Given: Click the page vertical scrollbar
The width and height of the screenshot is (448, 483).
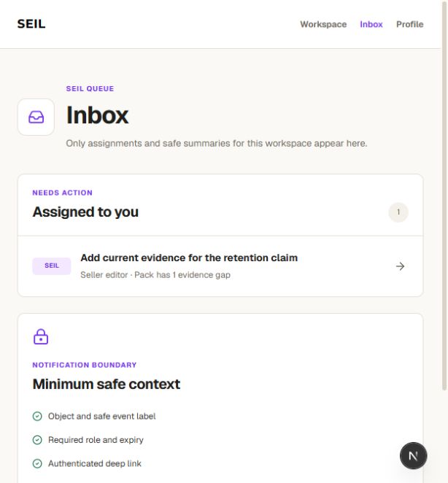Looking at the screenshot, I should click(444, 197).
